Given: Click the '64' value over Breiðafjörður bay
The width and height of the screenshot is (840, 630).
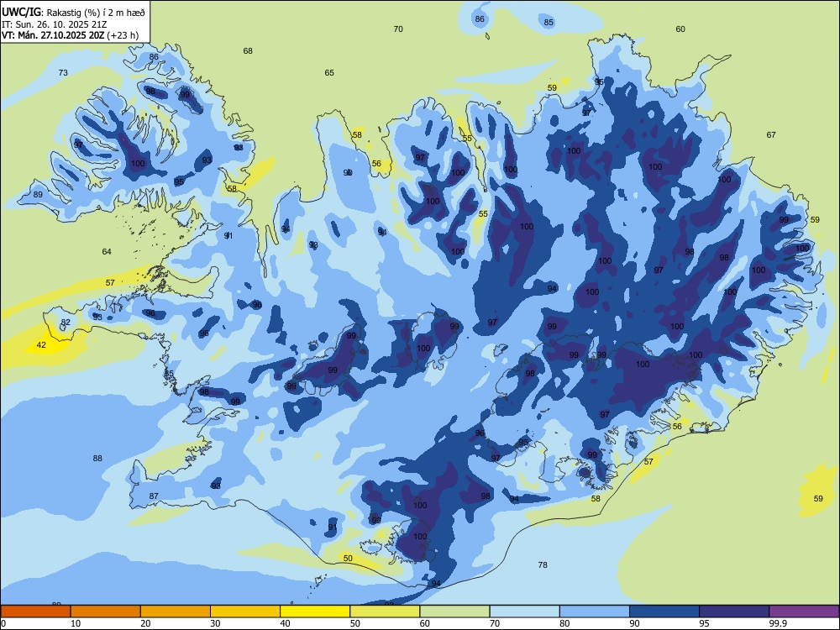Looking at the screenshot, I should point(107,251).
